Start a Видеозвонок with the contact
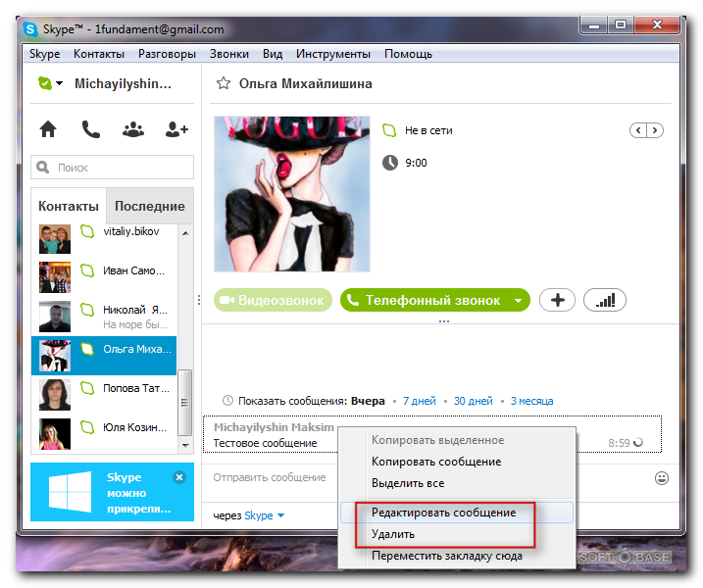Screen dimensions: 703x588 tap(271, 301)
